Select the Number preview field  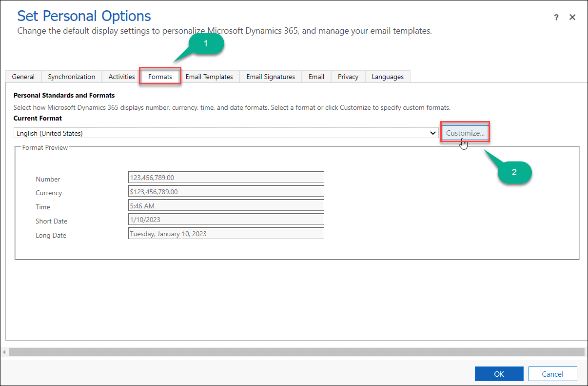click(226, 177)
